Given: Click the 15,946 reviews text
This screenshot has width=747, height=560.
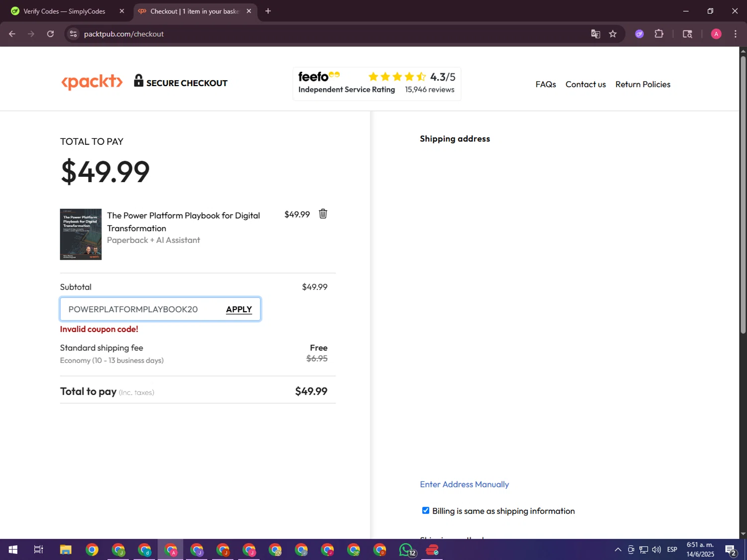Looking at the screenshot, I should (x=429, y=90).
